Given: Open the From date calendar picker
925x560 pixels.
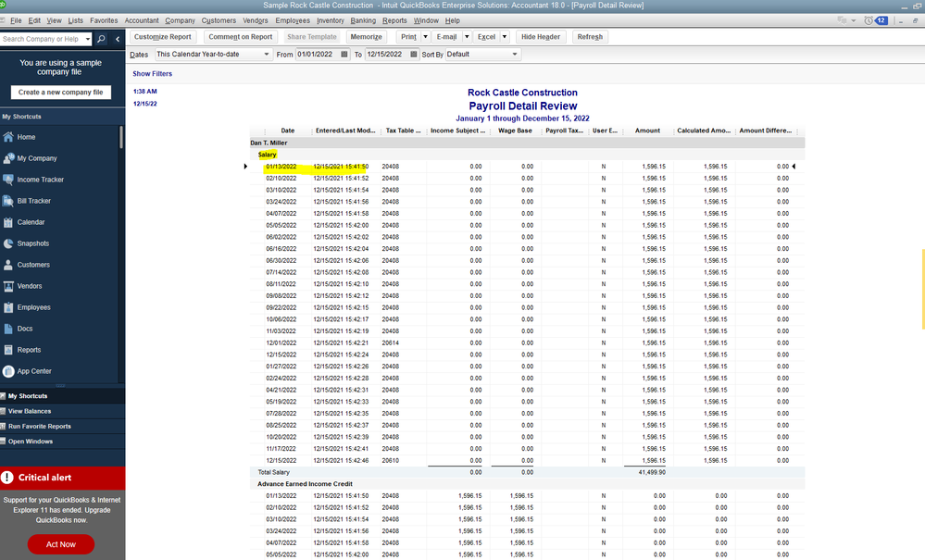Looking at the screenshot, I should pos(344,55).
